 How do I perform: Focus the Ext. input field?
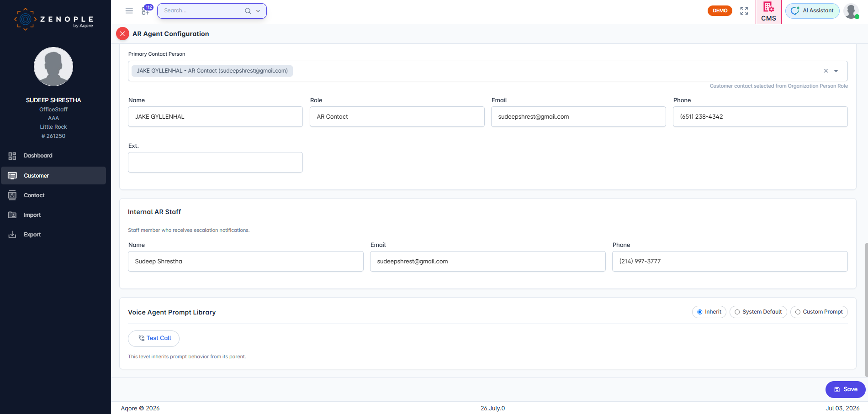point(215,162)
